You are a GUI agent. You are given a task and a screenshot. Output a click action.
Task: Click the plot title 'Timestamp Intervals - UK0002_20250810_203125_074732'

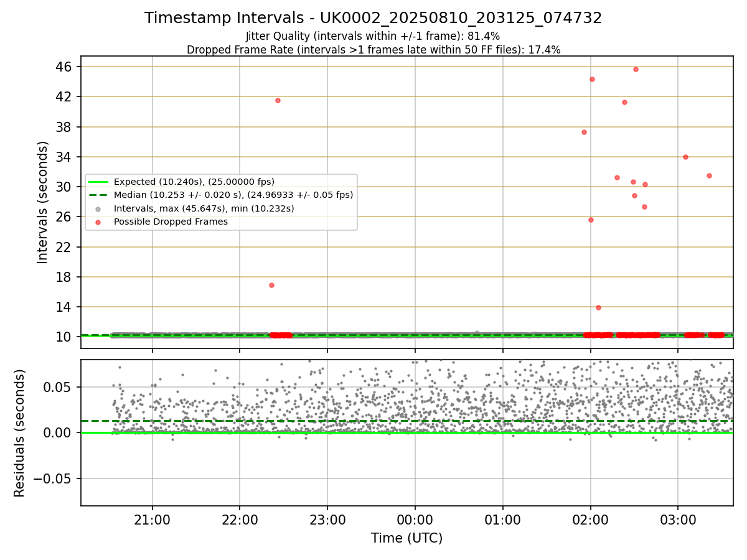click(373, 18)
